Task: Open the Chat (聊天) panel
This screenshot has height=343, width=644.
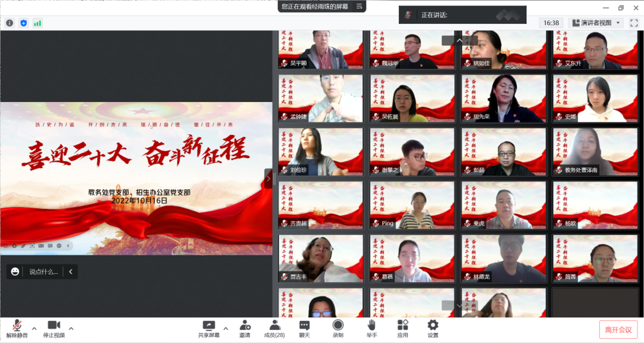Action: pos(304,329)
